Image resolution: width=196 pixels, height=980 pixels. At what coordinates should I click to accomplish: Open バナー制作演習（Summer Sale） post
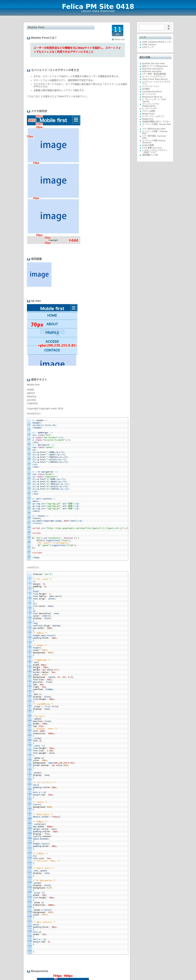pyautogui.click(x=154, y=137)
